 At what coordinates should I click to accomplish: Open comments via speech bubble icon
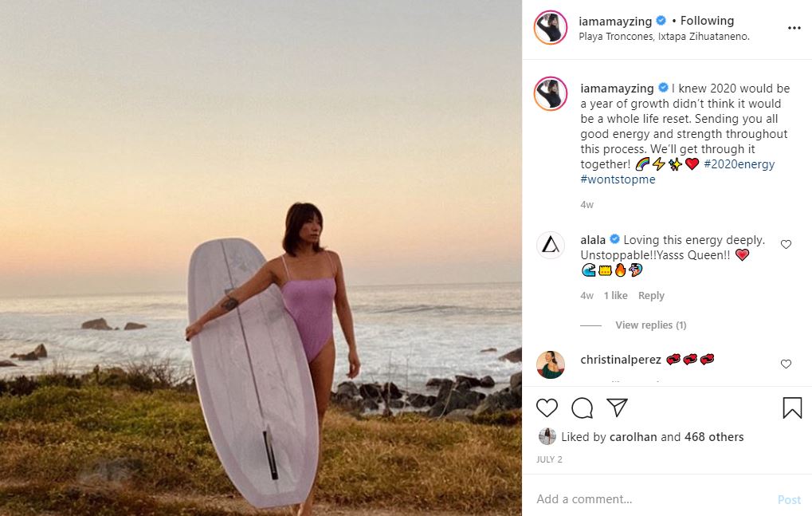[583, 408]
